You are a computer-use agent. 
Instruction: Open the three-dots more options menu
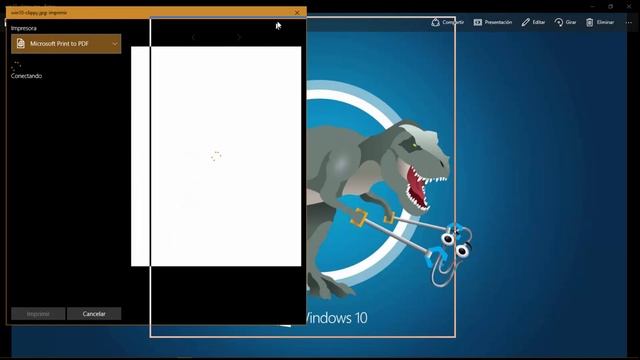tap(629, 22)
